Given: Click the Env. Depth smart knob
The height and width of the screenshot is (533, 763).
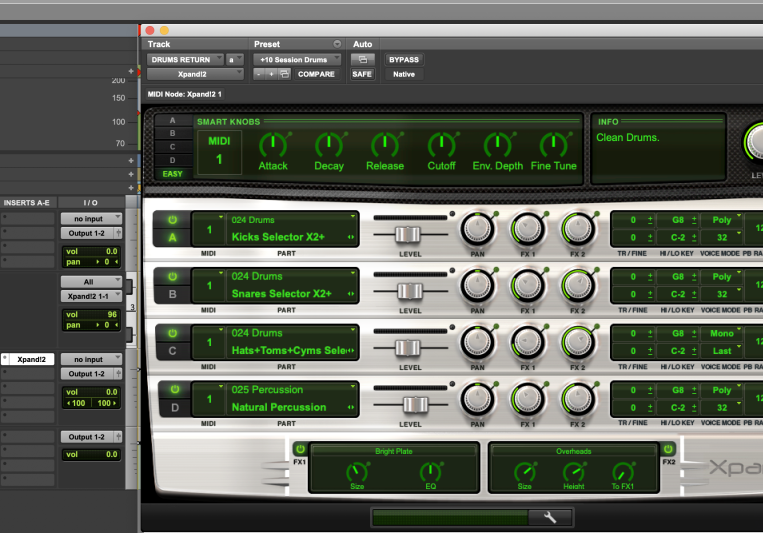Looking at the screenshot, I should (x=497, y=145).
